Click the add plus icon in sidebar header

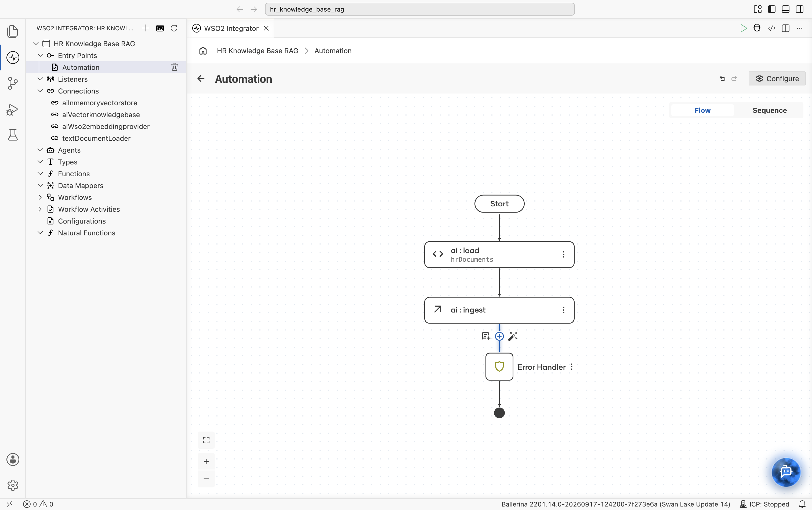click(x=146, y=28)
